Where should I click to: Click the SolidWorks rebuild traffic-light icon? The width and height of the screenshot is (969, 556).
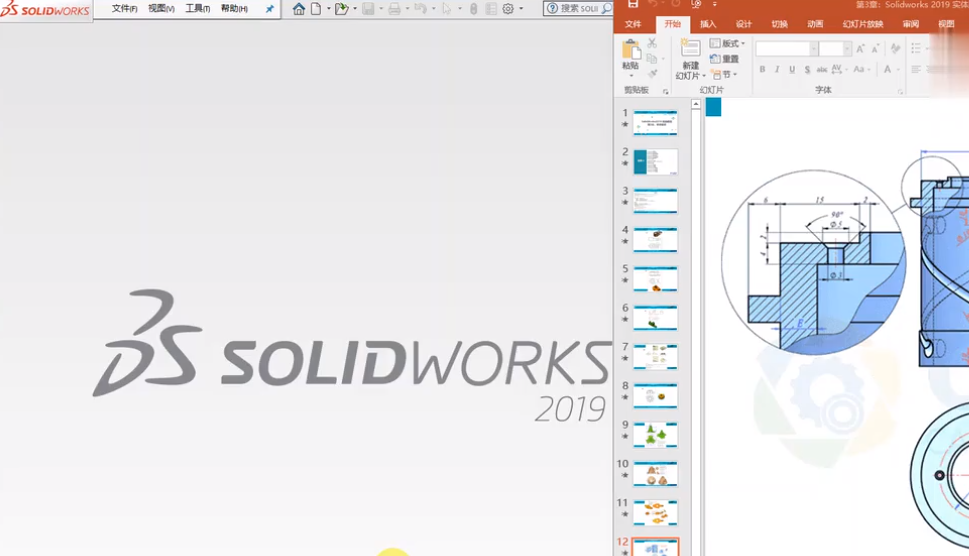(x=474, y=9)
